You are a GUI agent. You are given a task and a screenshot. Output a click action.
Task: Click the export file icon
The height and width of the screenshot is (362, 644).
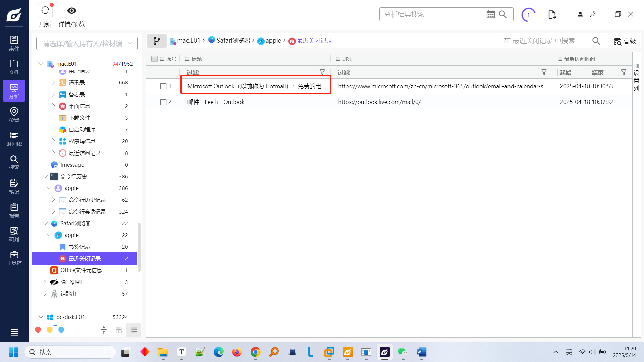[552, 15]
